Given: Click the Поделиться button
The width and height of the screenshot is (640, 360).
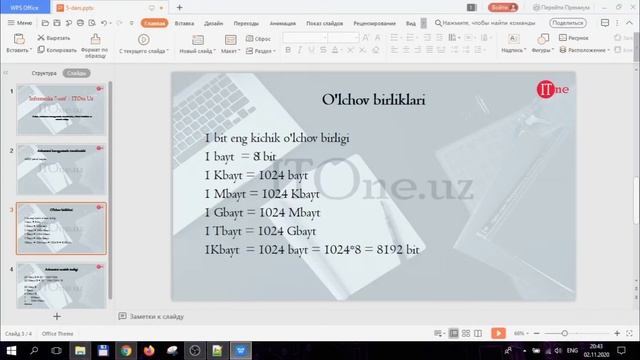Looking at the screenshot, I should coord(568,23).
